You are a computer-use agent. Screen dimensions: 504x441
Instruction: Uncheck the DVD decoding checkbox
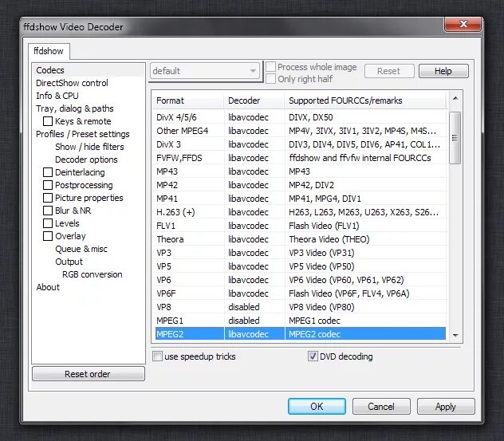pyautogui.click(x=313, y=356)
